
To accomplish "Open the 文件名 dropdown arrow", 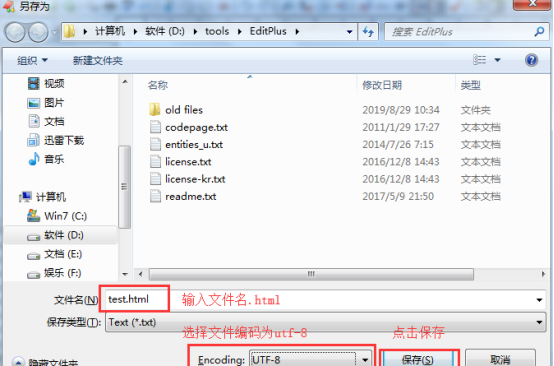I will click(x=539, y=300).
